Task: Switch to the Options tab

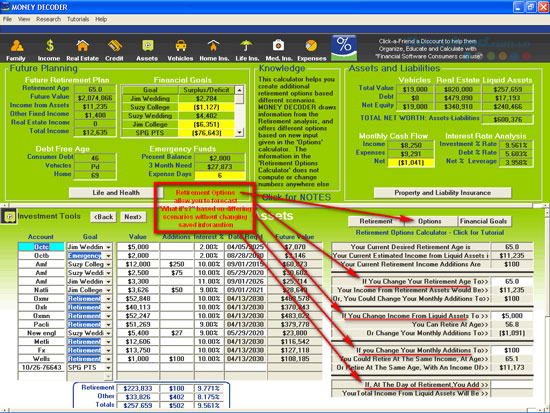Action: (x=430, y=221)
